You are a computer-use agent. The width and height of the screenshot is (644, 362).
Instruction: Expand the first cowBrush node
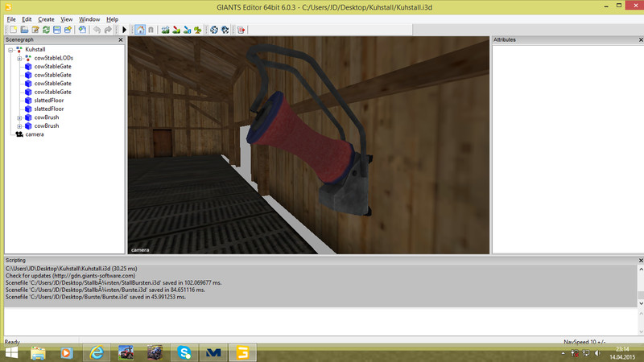pyautogui.click(x=19, y=117)
